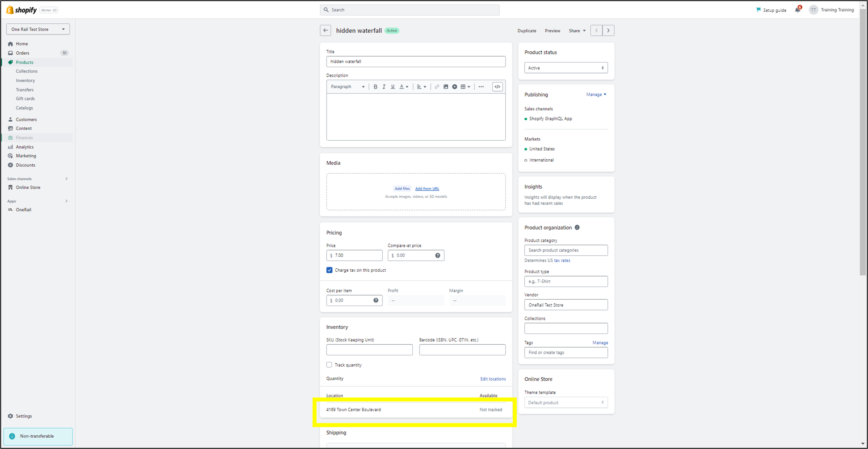Insert image icon in description toolbar

coord(445,86)
